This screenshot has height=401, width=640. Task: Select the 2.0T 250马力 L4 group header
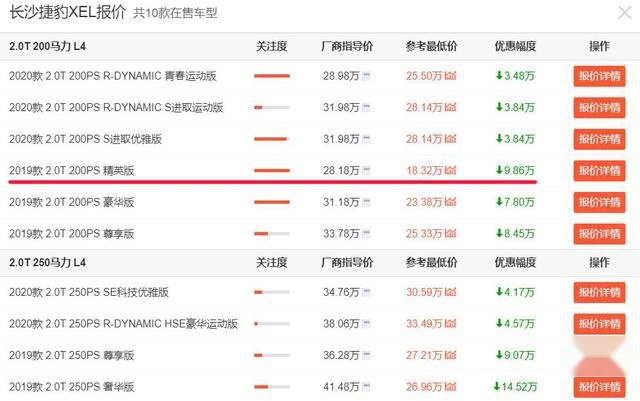click(47, 262)
